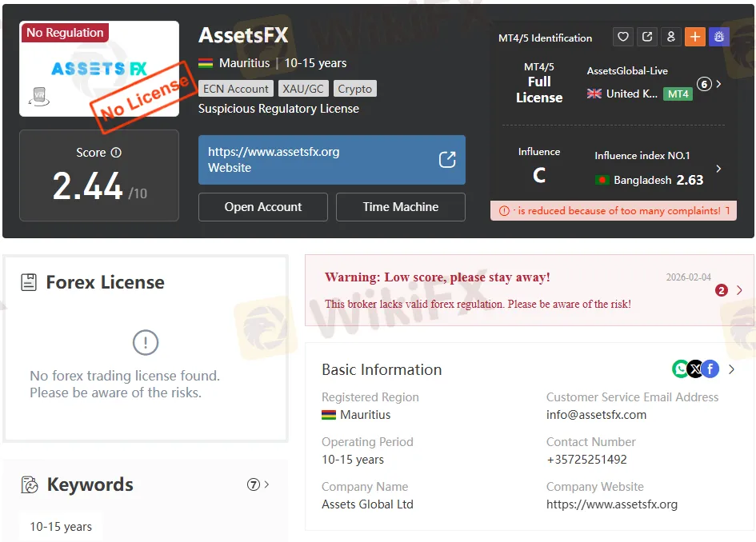
Task: Click the Keywords section icon
Action: (30, 484)
